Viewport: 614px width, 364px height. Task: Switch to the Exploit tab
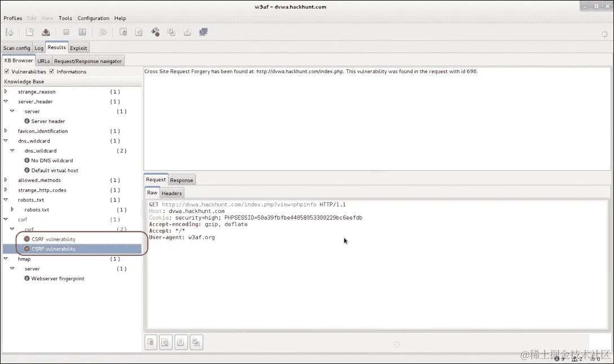(x=79, y=48)
